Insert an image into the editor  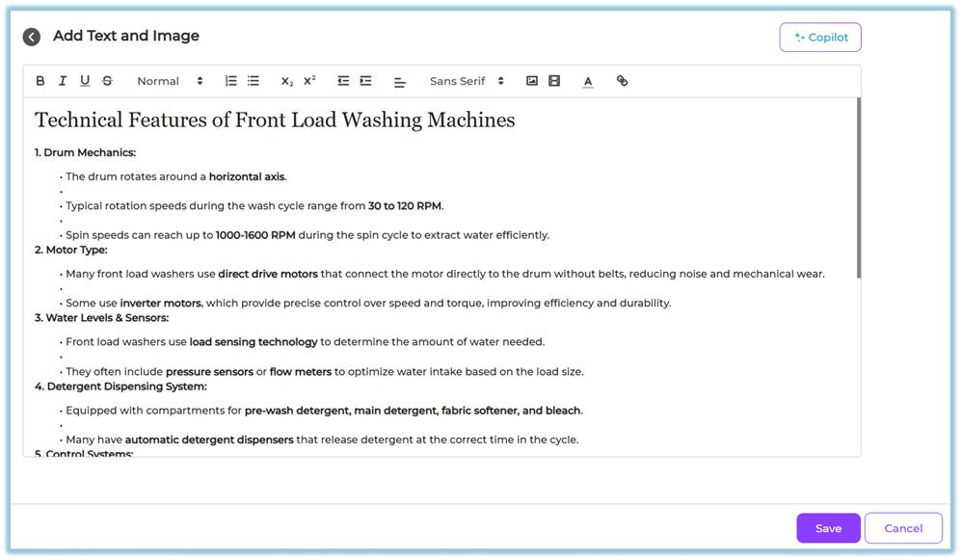point(531,81)
